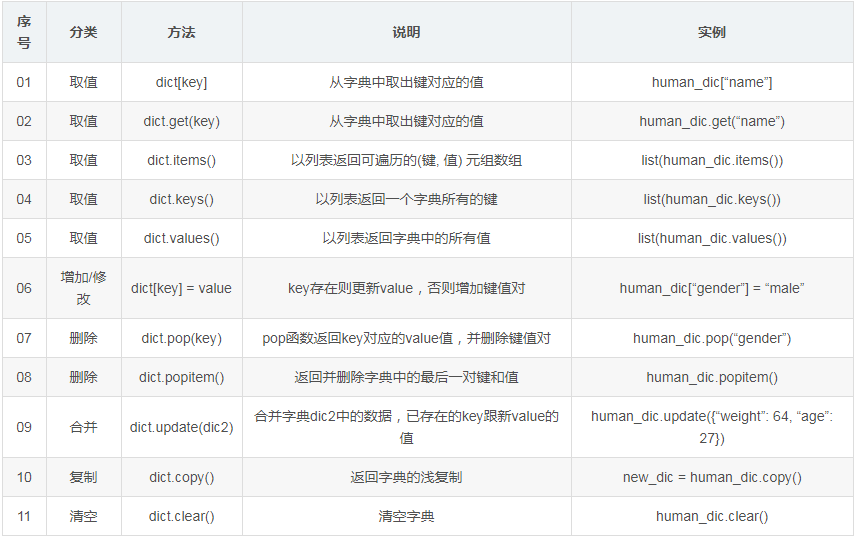Click example 'human_dic.pop(“gender”)'
The image size is (856, 540).
point(712,339)
